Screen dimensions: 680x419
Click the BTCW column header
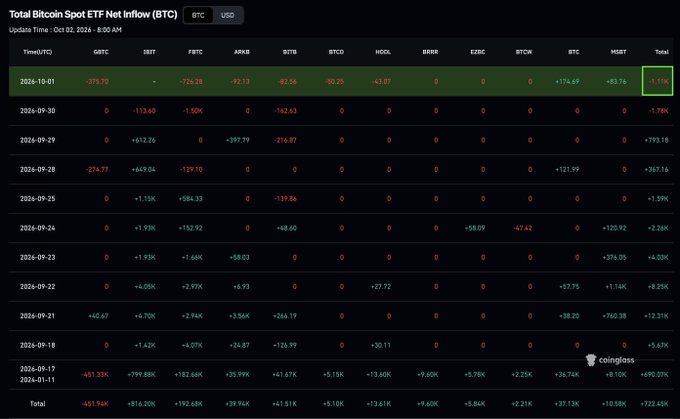tap(524, 52)
